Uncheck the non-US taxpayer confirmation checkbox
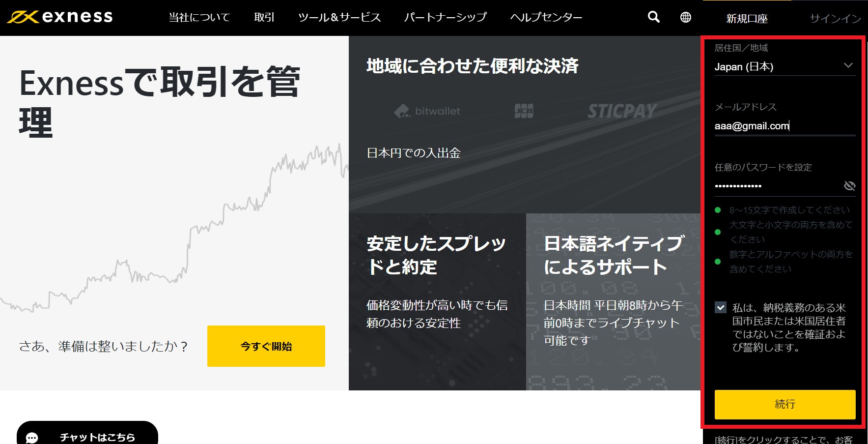 (x=721, y=308)
